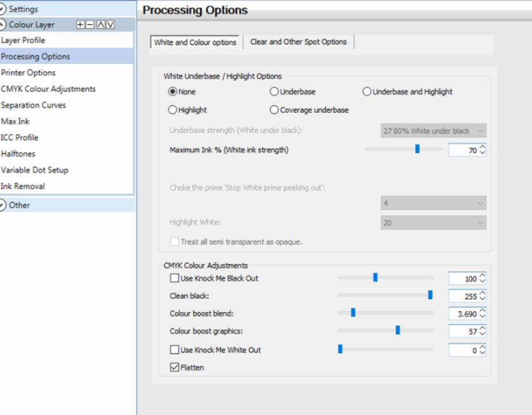This screenshot has height=415, width=532.
Task: Increase Knock Me White Out value
Action: click(483, 347)
